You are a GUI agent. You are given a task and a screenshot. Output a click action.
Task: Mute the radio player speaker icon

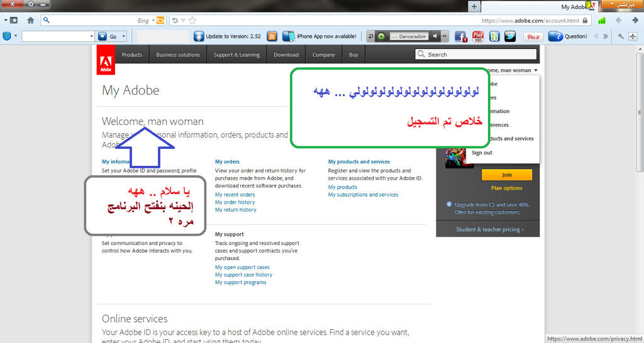tap(435, 36)
